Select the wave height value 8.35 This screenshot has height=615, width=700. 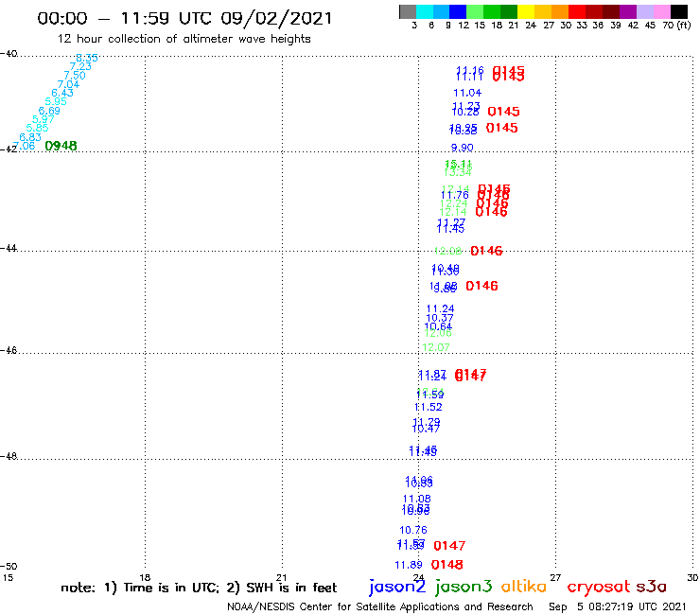coord(87,58)
